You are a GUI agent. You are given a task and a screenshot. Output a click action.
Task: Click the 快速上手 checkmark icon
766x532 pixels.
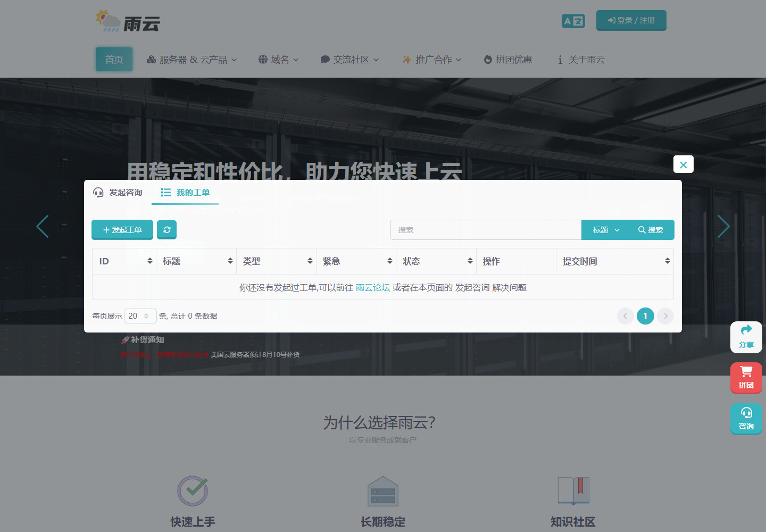click(193, 491)
